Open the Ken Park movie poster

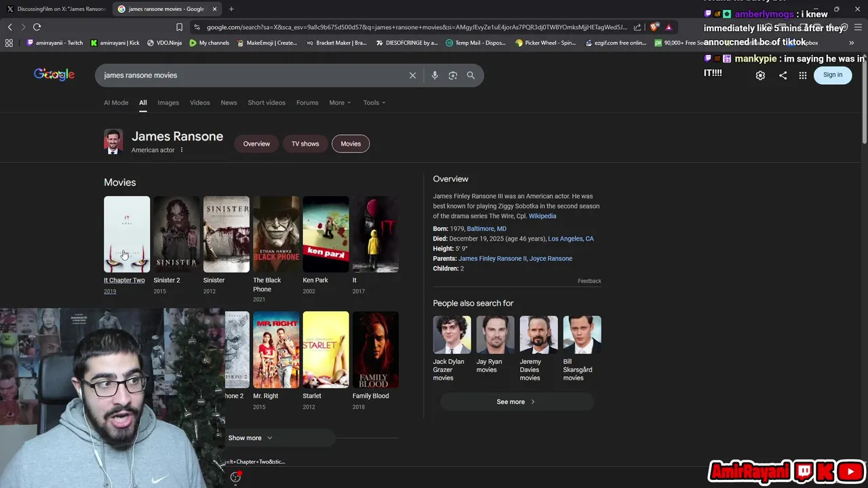click(325, 234)
